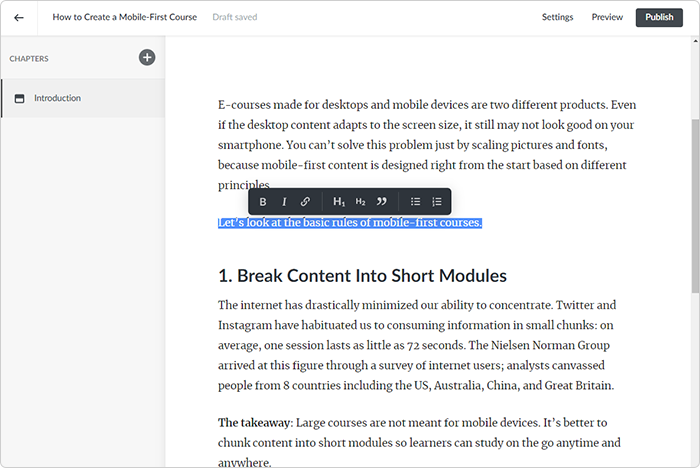Click the CHAPTERS sidebar heading
Viewport: 700px width, 468px height.
point(29,58)
